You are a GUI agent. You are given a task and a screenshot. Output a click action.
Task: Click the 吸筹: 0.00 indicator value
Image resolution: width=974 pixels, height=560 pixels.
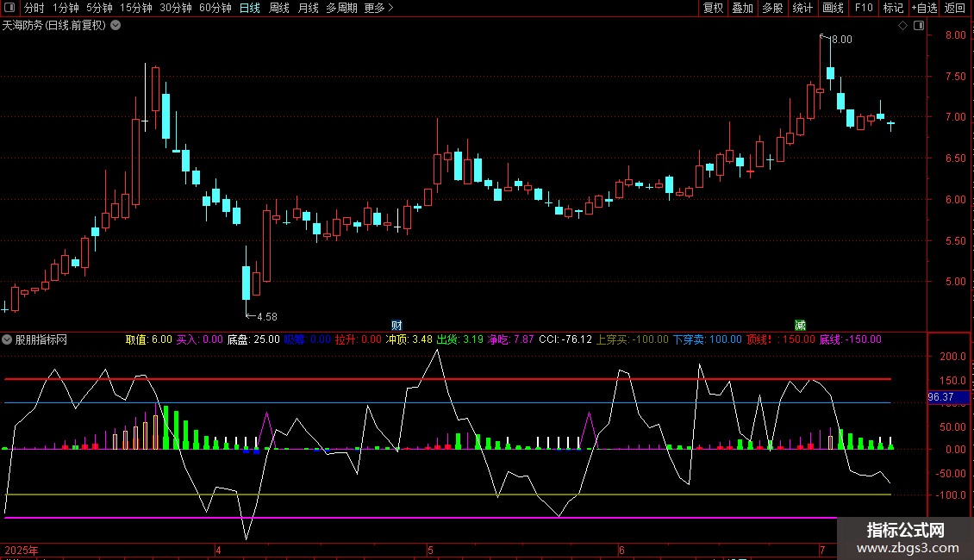point(308,339)
